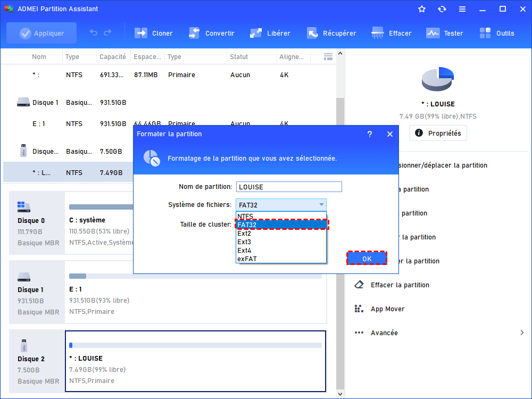Image resolution: width=532 pixels, height=399 pixels.
Task: Click the Disque 1 hard drive icon
Action: (24, 277)
